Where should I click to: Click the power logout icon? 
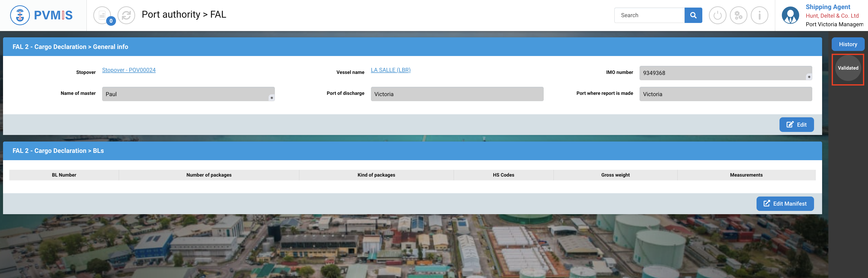(x=717, y=15)
